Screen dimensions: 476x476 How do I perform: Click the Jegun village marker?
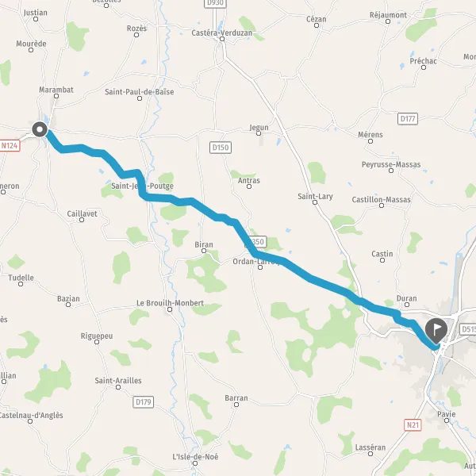[x=259, y=133]
